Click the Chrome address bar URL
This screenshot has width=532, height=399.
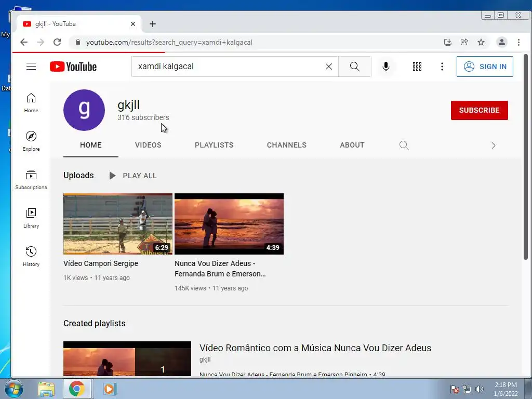coord(169,43)
